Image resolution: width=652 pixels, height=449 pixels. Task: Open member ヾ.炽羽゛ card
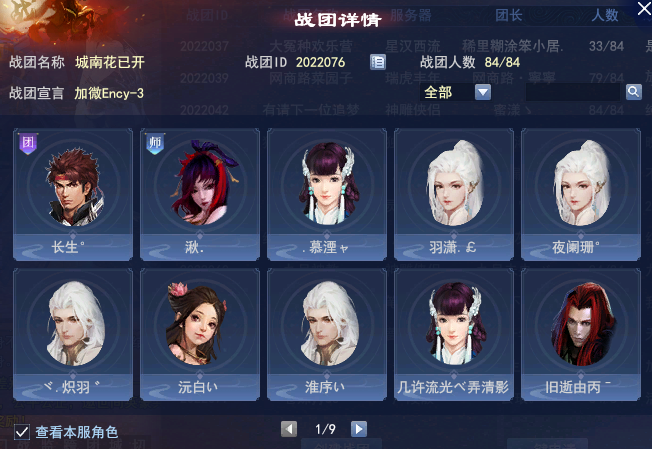73,335
